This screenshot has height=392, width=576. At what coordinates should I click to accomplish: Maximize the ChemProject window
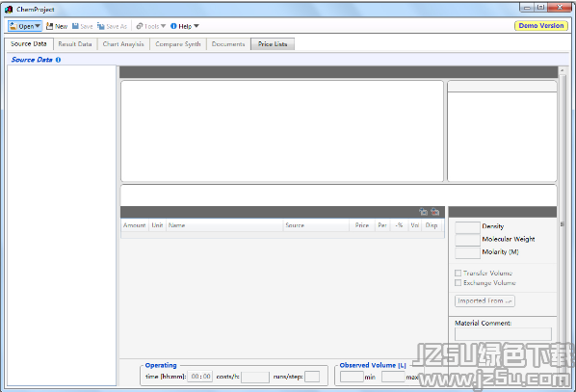(x=540, y=8)
